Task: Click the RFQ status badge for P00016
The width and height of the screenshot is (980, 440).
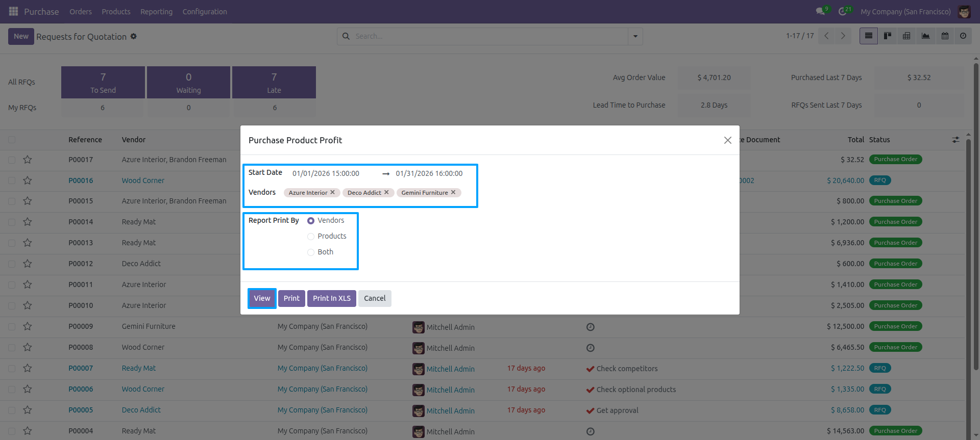Action: click(x=880, y=180)
